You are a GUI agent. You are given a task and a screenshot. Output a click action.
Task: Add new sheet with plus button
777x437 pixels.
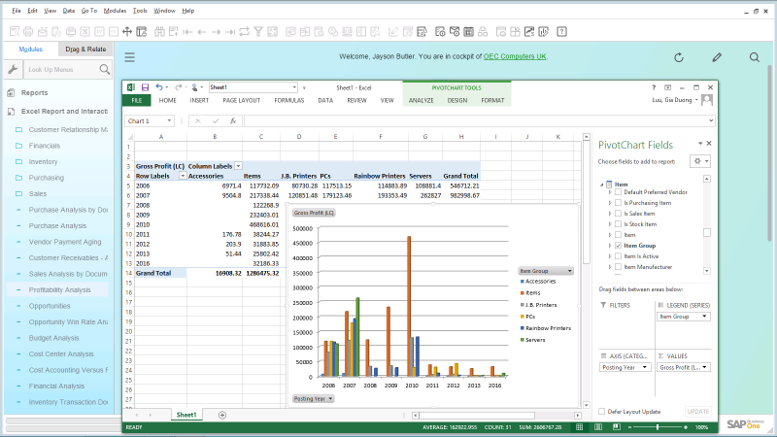click(x=222, y=415)
